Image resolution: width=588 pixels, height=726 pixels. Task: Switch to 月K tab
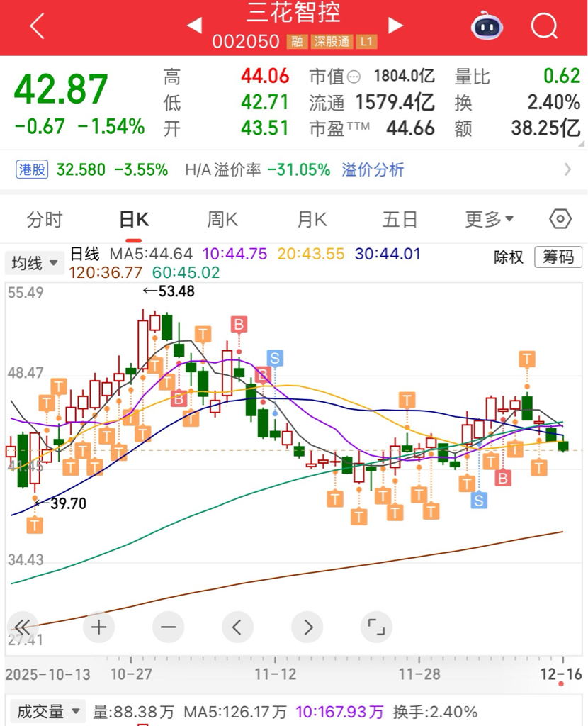(312, 220)
